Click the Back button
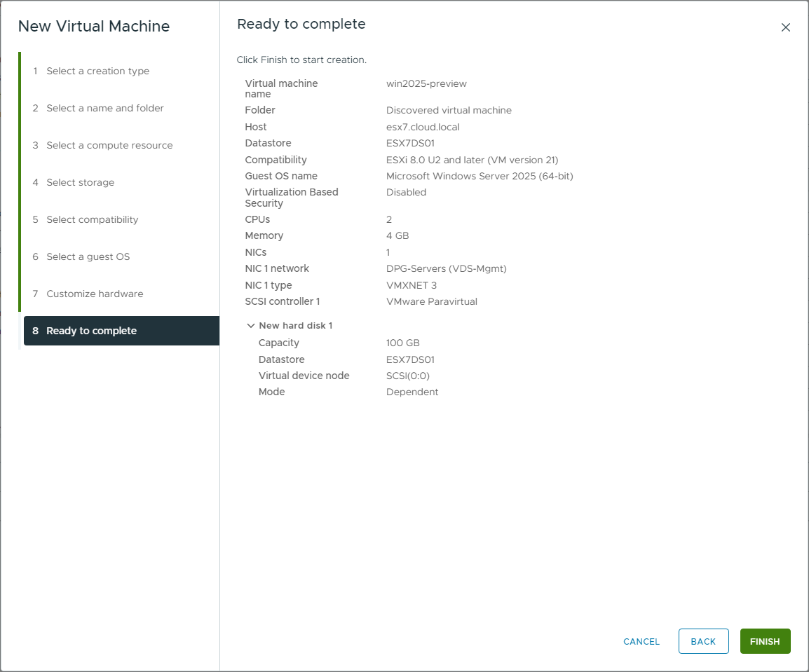The height and width of the screenshot is (672, 809). pos(703,641)
